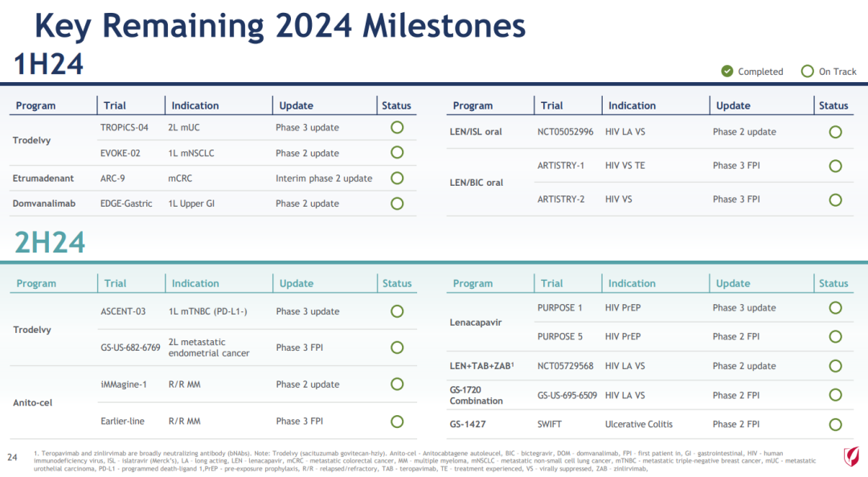Viewport: 868px width, 477px height.
Task: Click the On Track legend circle icon
Action: pyautogui.click(x=808, y=72)
